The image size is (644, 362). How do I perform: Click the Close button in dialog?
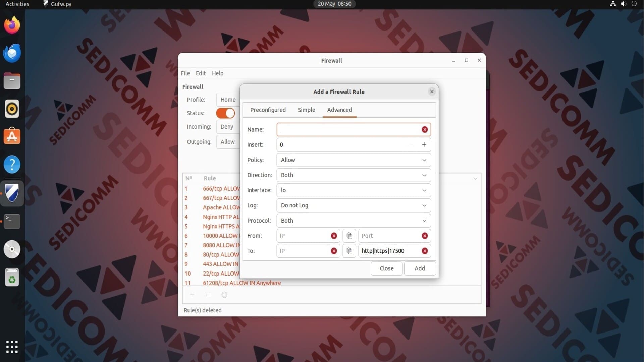pos(386,268)
